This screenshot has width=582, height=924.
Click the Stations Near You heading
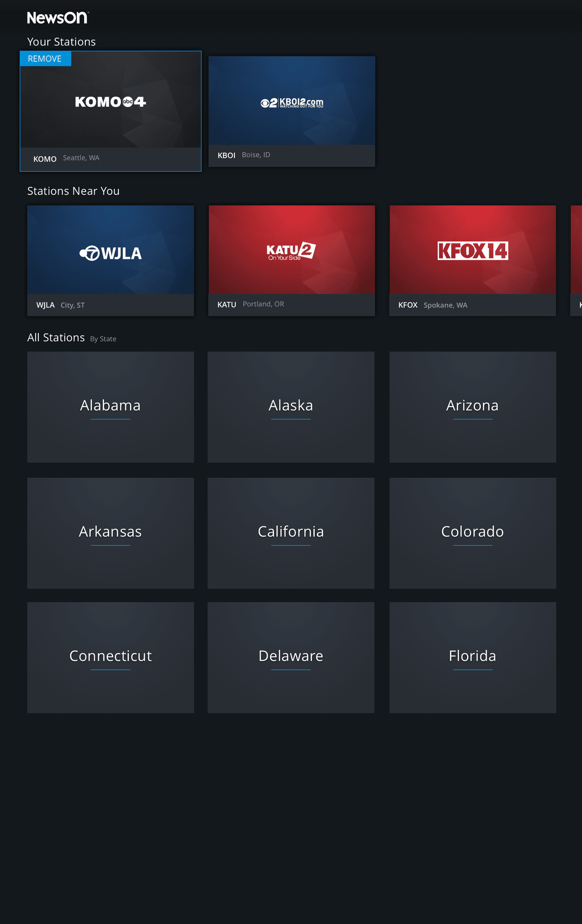(x=73, y=191)
